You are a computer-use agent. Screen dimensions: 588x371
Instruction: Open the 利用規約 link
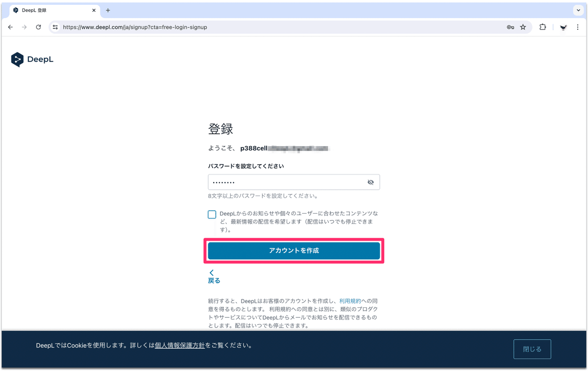(351, 300)
